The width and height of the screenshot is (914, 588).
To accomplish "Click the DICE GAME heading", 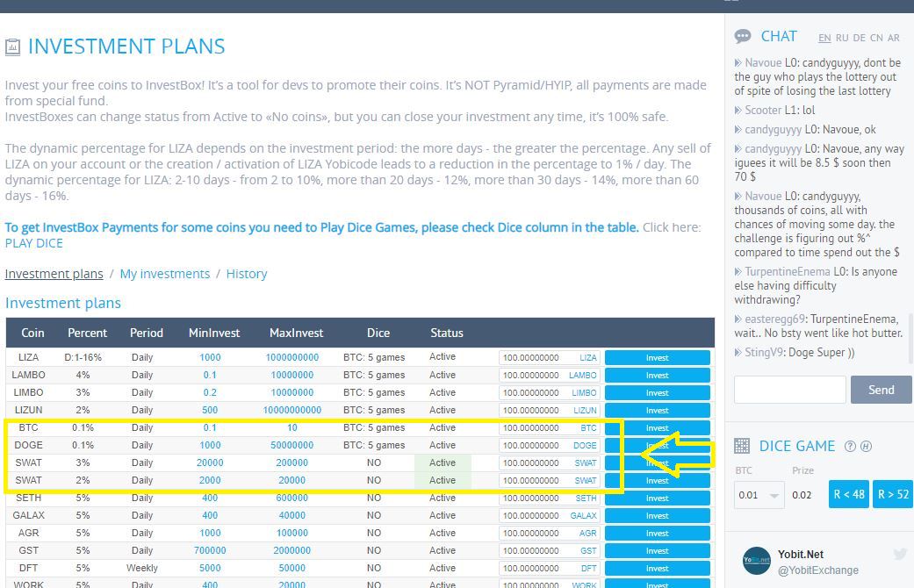I will (797, 447).
